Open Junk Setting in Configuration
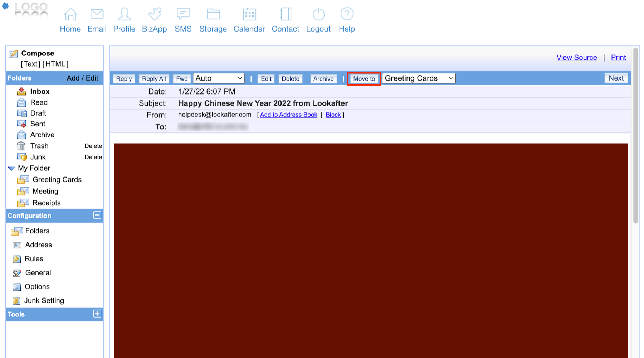644x358 pixels. pos(44,301)
